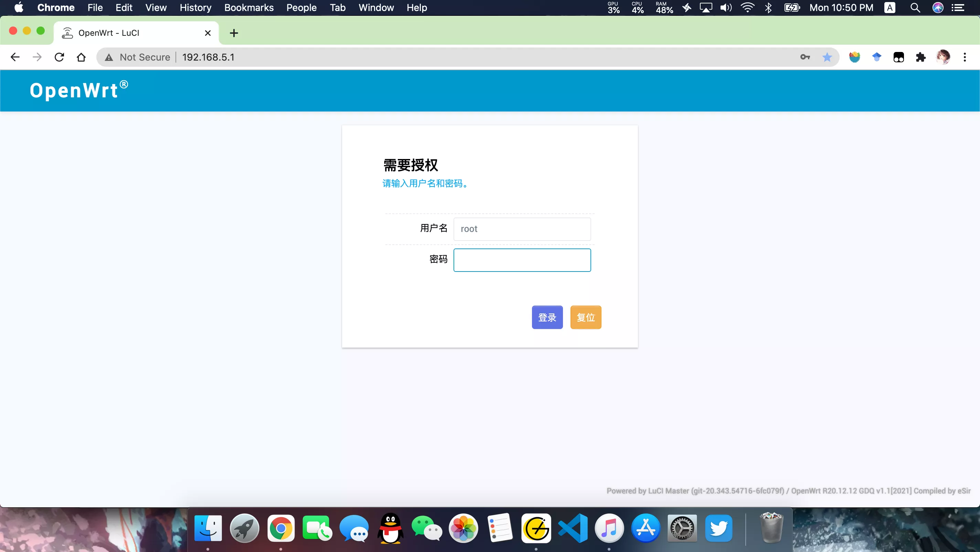
Task: Go back with the browser back arrow
Action: click(15, 57)
